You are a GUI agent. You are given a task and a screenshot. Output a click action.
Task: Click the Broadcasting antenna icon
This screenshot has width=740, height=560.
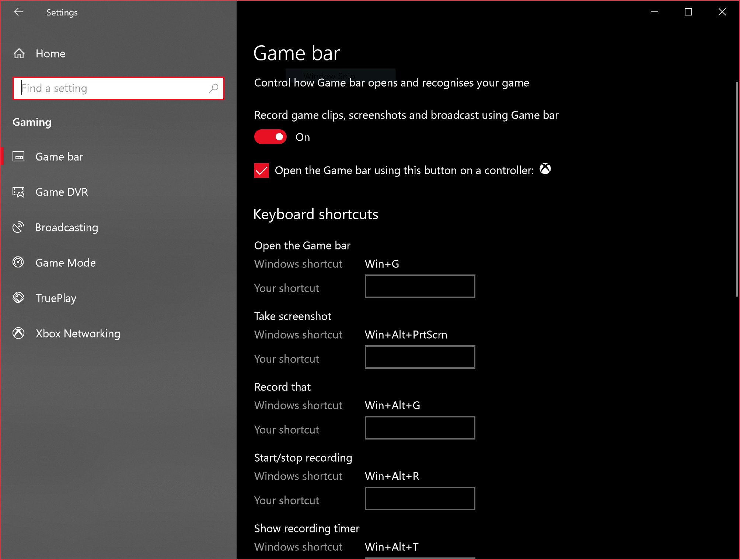tap(18, 227)
